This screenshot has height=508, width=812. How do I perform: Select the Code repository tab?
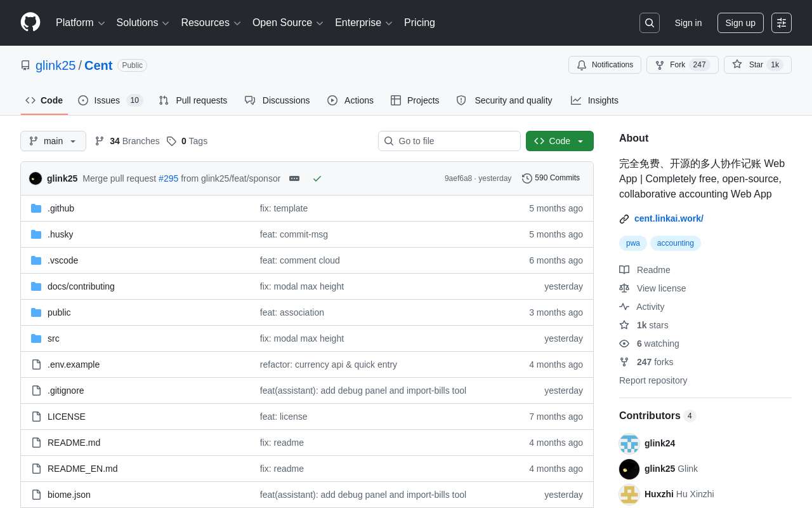click(x=44, y=100)
